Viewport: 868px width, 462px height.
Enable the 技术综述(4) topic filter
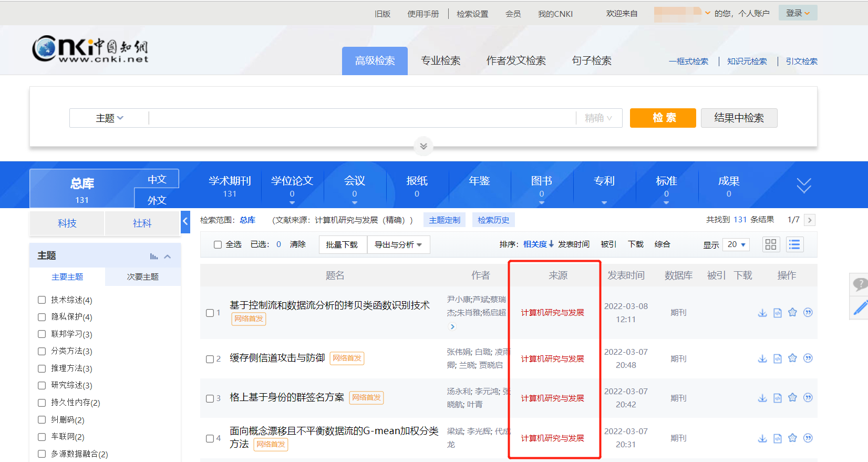(x=42, y=300)
